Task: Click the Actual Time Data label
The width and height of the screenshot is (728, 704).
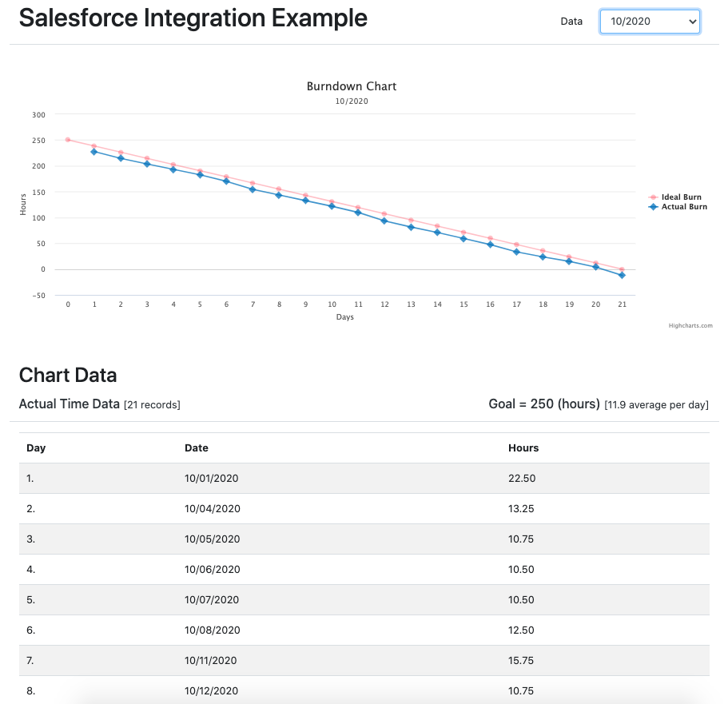Action: pyautogui.click(x=70, y=404)
